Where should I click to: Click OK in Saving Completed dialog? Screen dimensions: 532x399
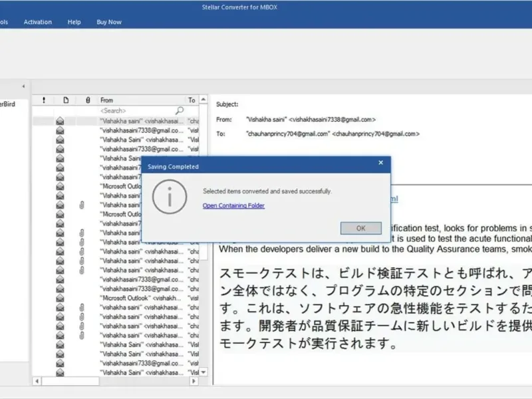tap(360, 228)
